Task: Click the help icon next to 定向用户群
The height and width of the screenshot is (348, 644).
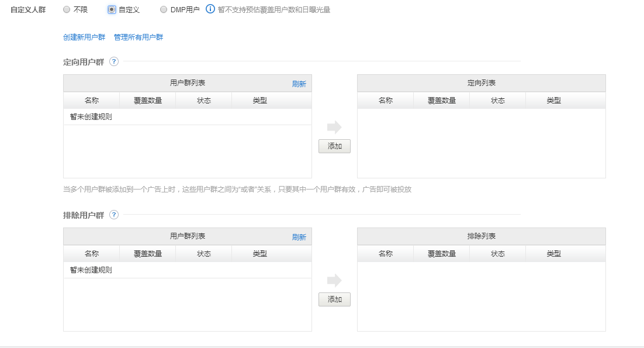Action: pos(114,61)
